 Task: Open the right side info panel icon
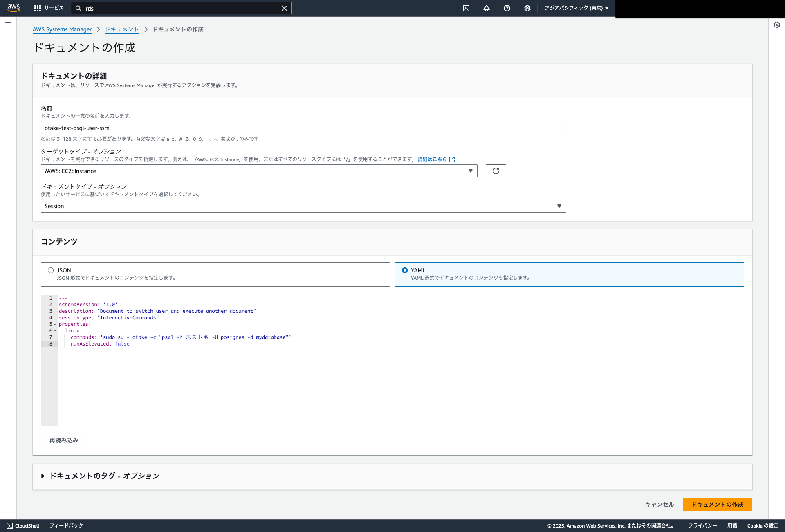(777, 25)
